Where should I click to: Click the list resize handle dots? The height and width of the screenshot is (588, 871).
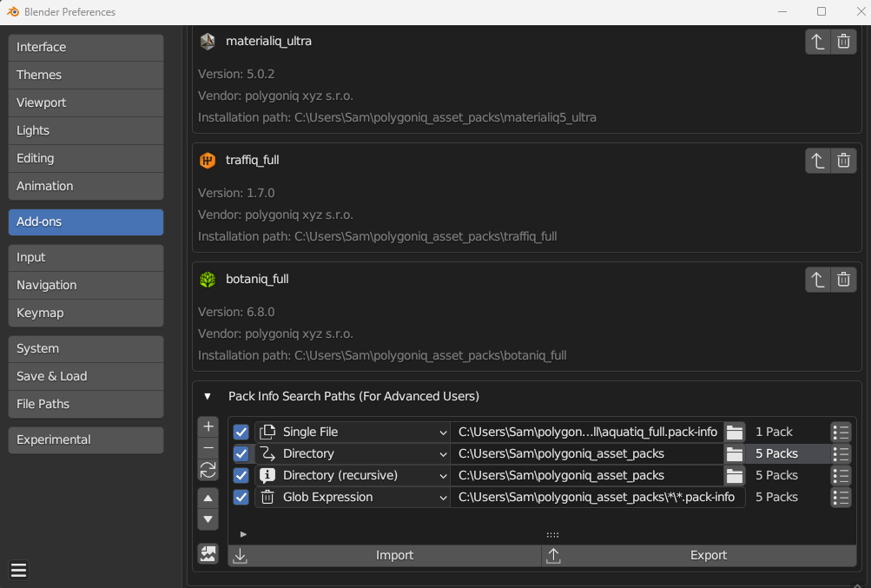pyautogui.click(x=552, y=535)
